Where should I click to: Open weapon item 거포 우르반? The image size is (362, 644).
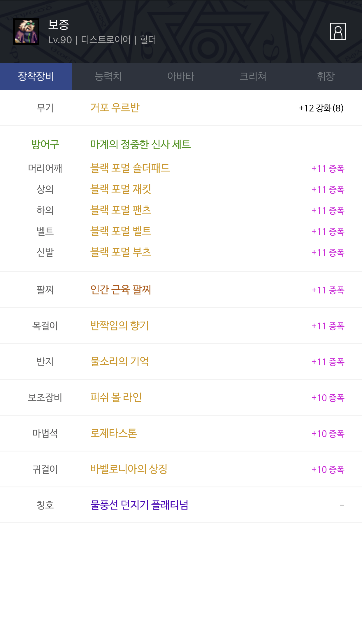point(115,108)
